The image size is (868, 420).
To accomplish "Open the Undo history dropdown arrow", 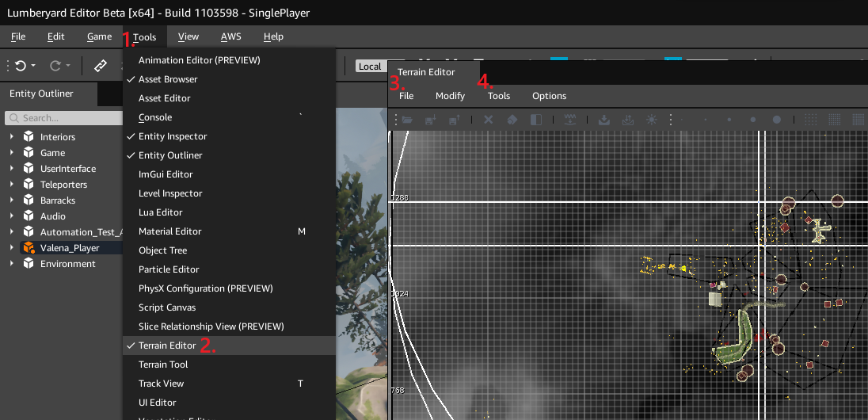I will tap(33, 66).
